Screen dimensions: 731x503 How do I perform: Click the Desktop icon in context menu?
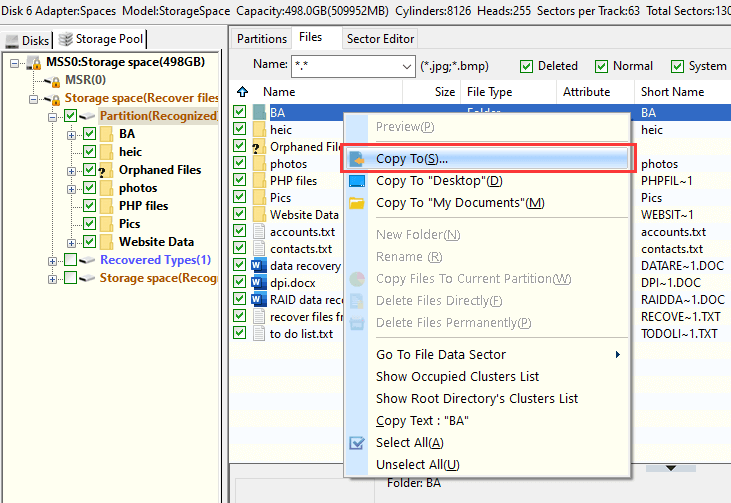[x=357, y=181]
